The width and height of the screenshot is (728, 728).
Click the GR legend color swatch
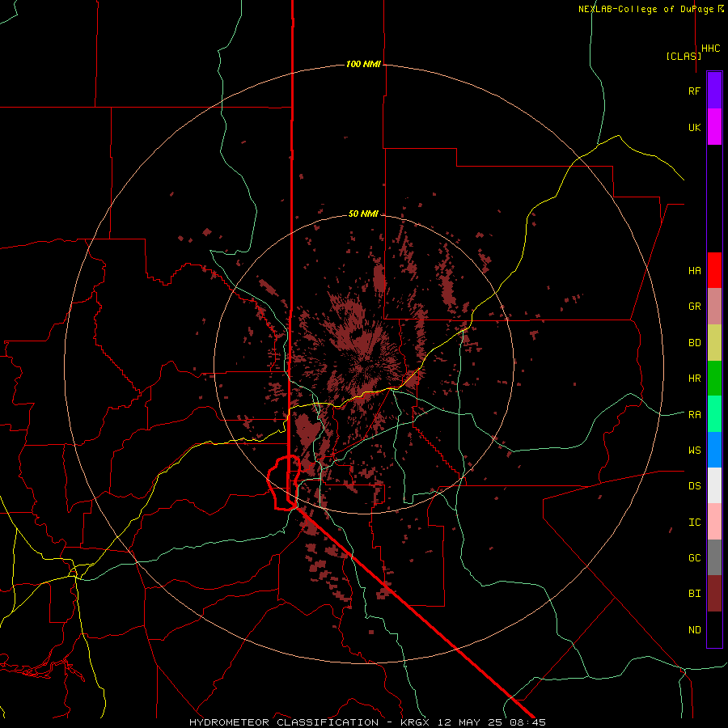click(x=714, y=307)
